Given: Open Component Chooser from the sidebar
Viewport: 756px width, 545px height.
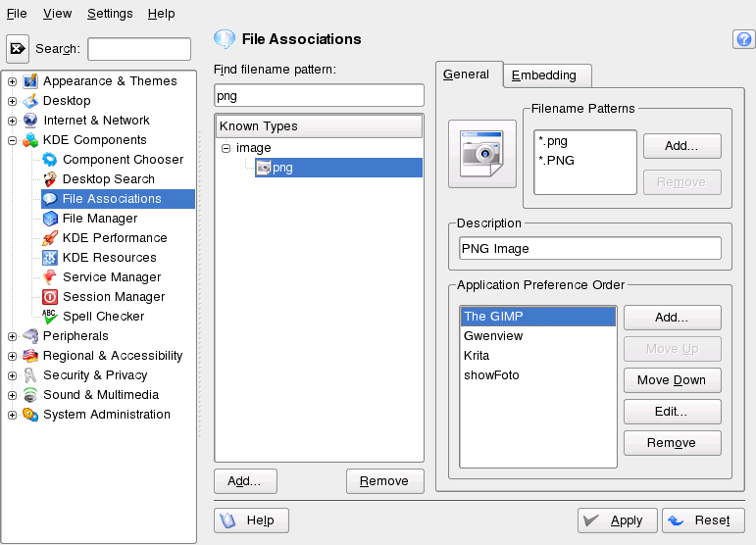Looking at the screenshot, I should (123, 160).
